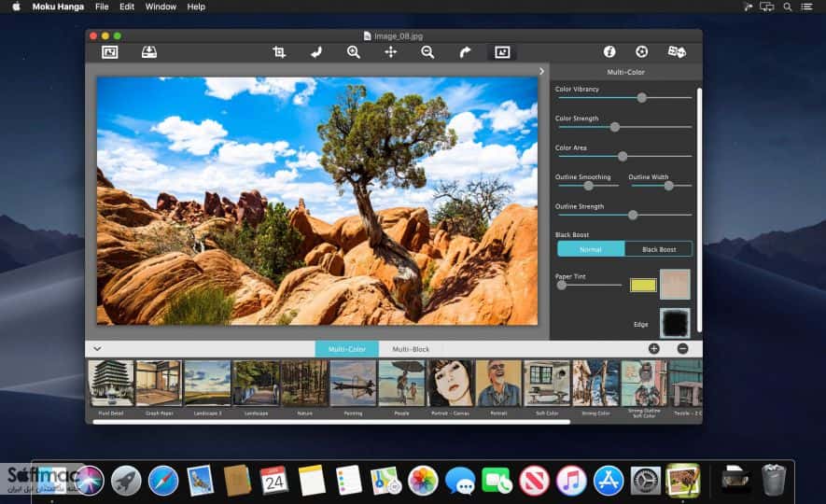Open the Edit menu
Screen dimensions: 826x504
coord(127,7)
